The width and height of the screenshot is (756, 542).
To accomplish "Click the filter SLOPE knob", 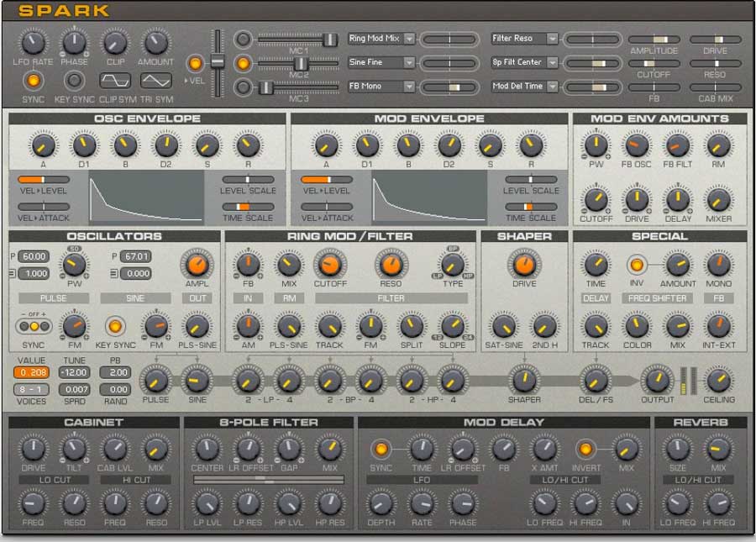I will tap(453, 327).
